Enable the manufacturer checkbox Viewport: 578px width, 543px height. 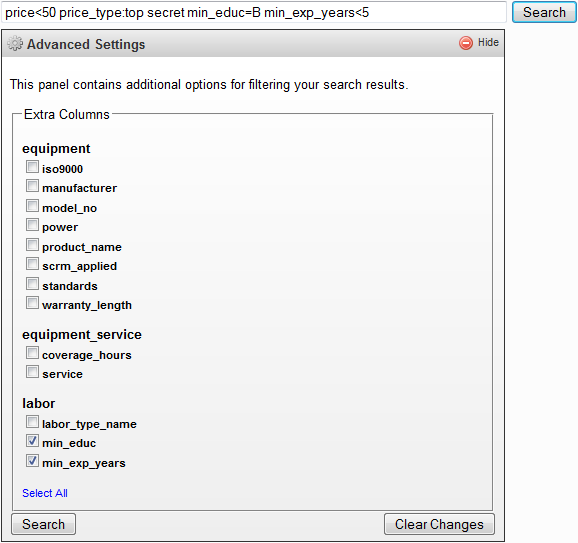[x=32, y=186]
